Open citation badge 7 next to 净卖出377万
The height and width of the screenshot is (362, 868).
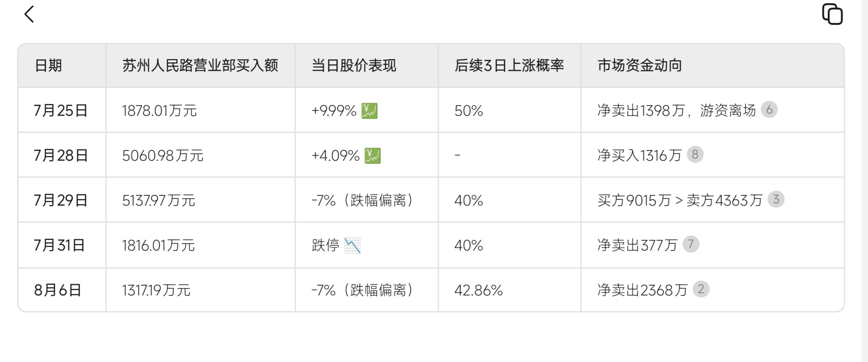691,244
